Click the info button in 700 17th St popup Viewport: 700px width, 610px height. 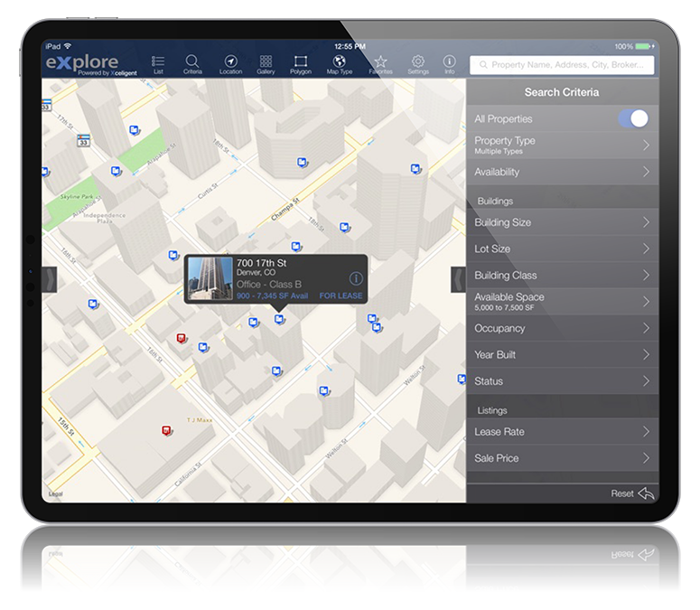point(355,279)
